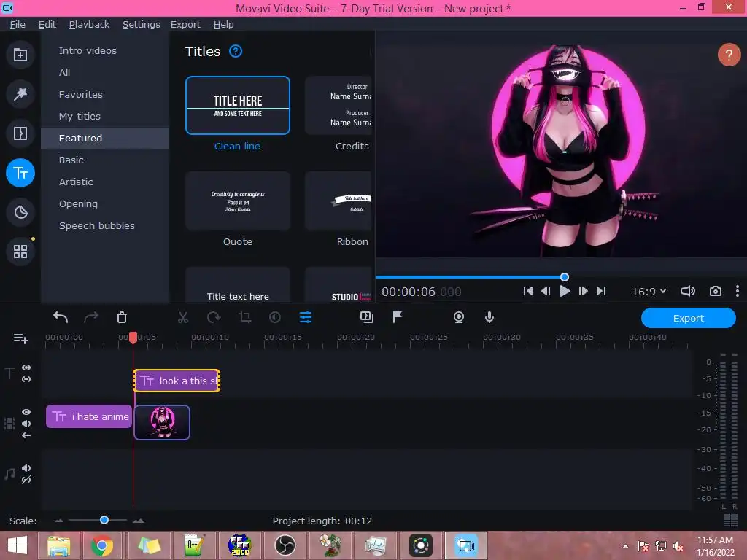Add a new track on timeline
Viewport: 747px width, 560px height.
click(x=20, y=338)
